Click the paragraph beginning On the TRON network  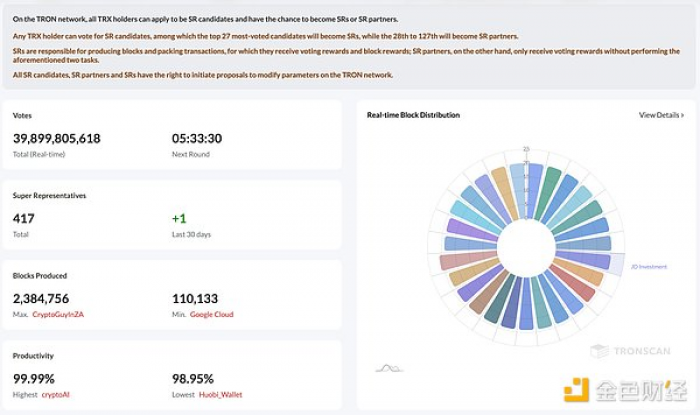coord(205,19)
